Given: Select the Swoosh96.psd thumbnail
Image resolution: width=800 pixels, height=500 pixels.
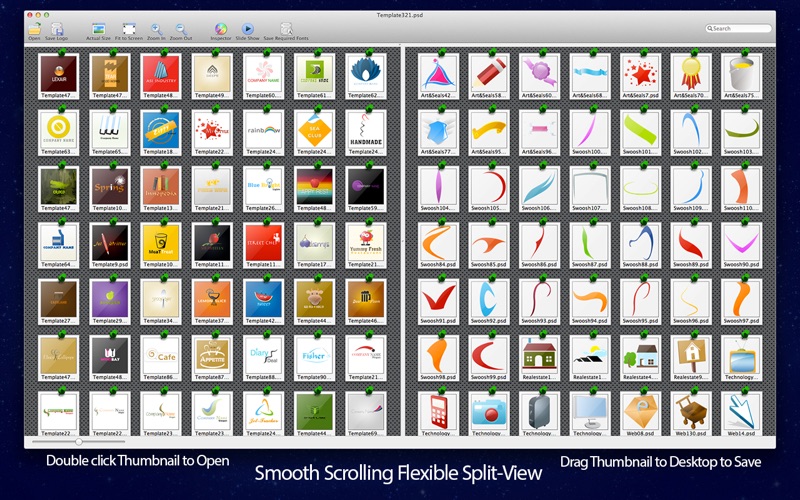Looking at the screenshot, I should 691,302.
